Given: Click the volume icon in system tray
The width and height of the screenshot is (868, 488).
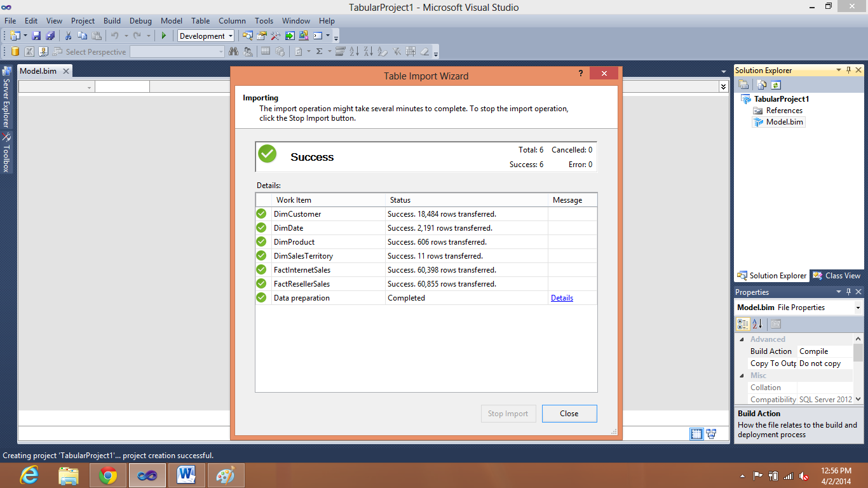Looking at the screenshot, I should [x=803, y=475].
